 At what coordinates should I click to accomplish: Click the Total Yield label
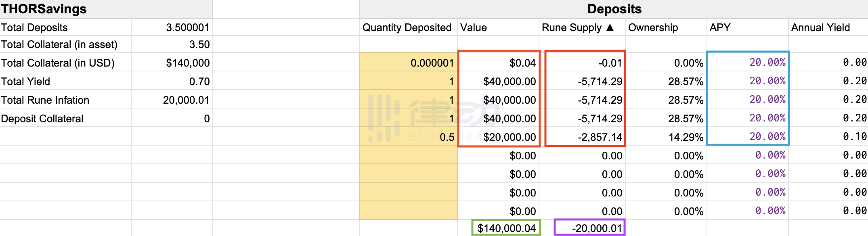pos(25,81)
